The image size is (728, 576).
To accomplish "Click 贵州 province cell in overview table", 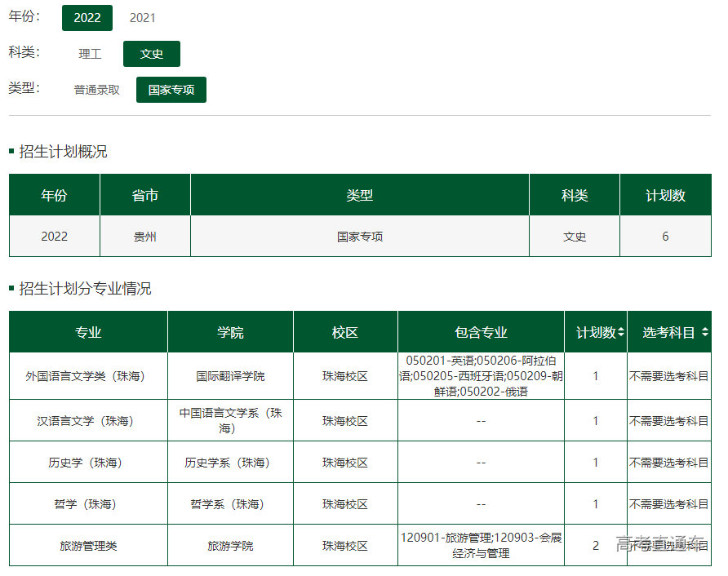I will (145, 237).
